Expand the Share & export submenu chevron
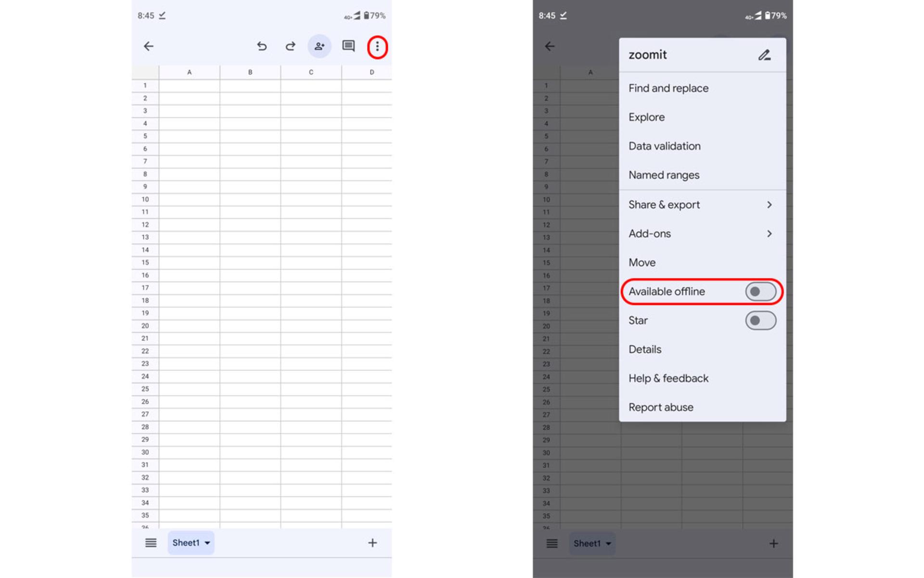 (x=770, y=205)
